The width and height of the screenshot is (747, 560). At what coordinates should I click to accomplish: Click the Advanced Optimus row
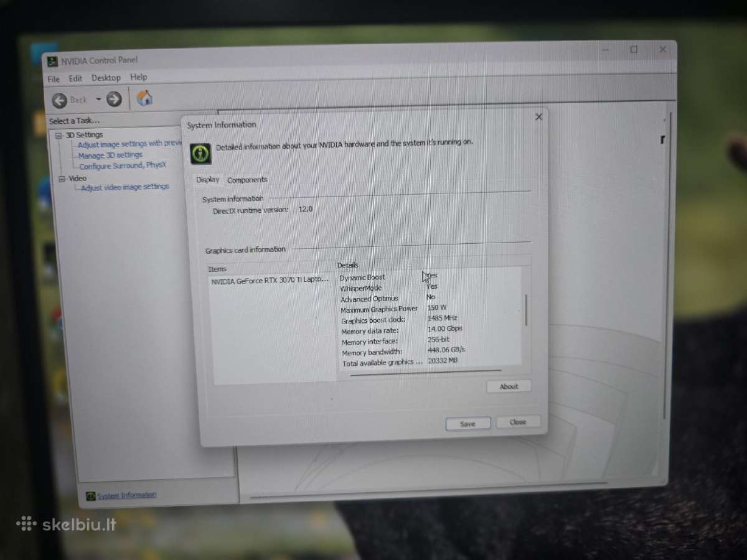click(x=388, y=298)
